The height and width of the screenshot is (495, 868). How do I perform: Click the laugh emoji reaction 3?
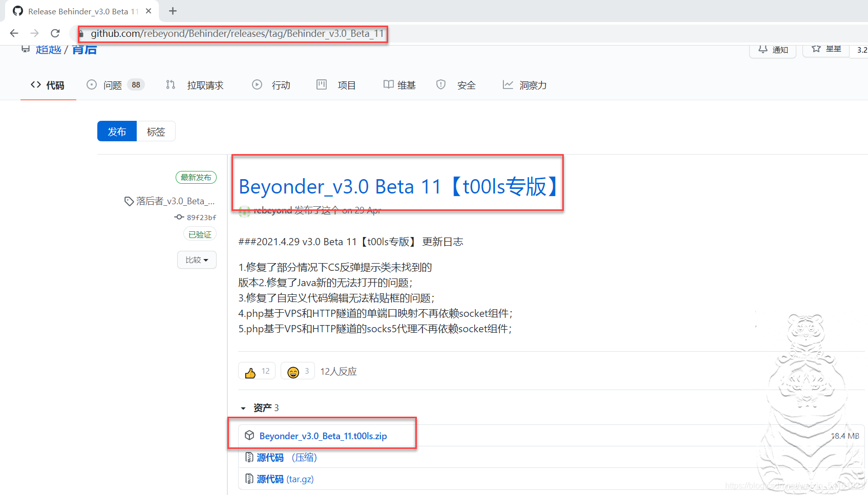[298, 371]
